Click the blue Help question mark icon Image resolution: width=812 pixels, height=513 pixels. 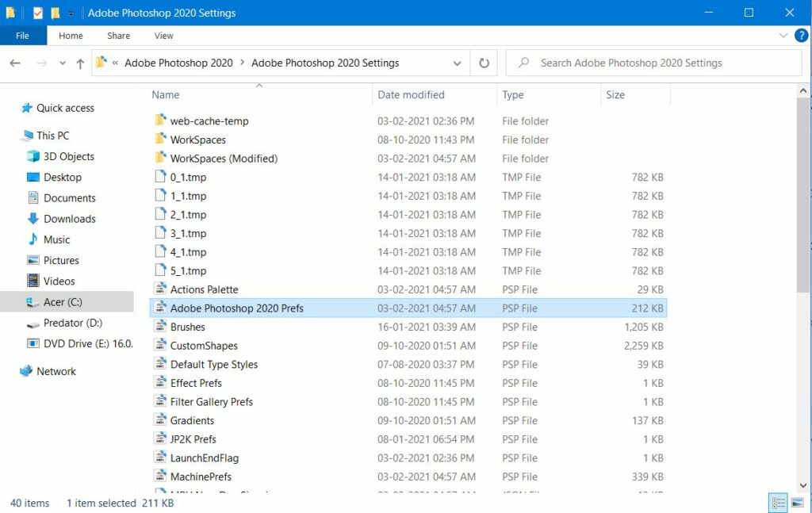click(801, 35)
